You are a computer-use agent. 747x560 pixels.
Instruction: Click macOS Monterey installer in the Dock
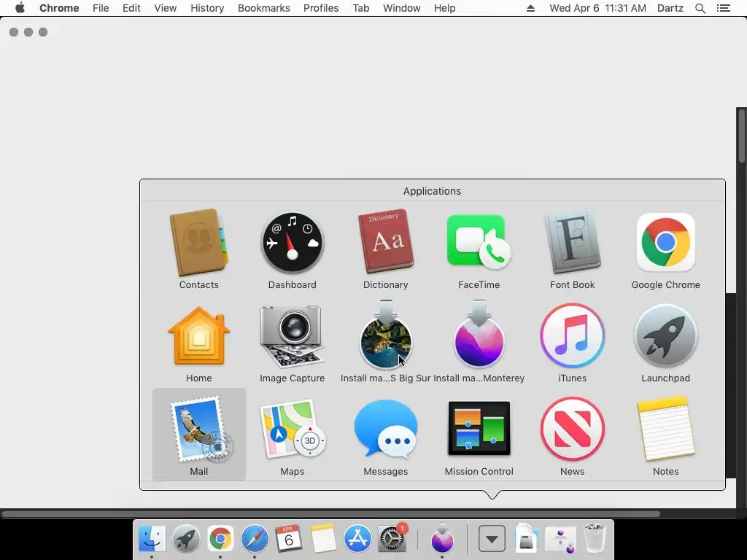click(x=442, y=537)
